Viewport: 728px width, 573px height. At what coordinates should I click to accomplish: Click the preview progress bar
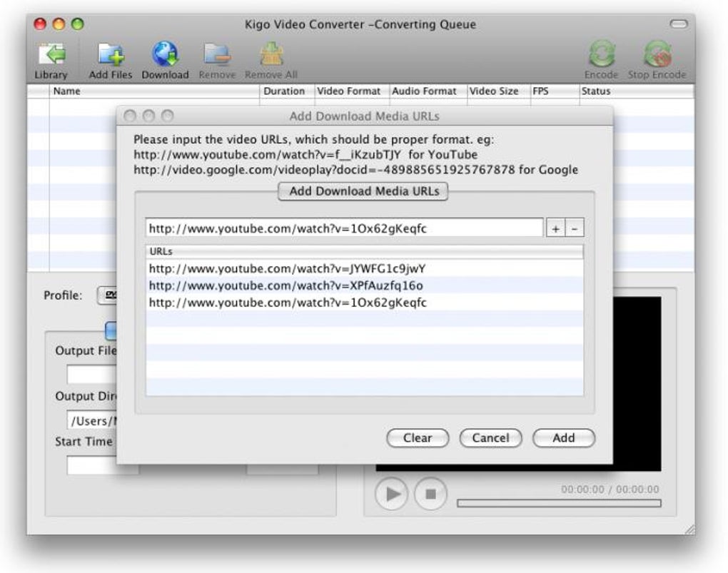[559, 503]
